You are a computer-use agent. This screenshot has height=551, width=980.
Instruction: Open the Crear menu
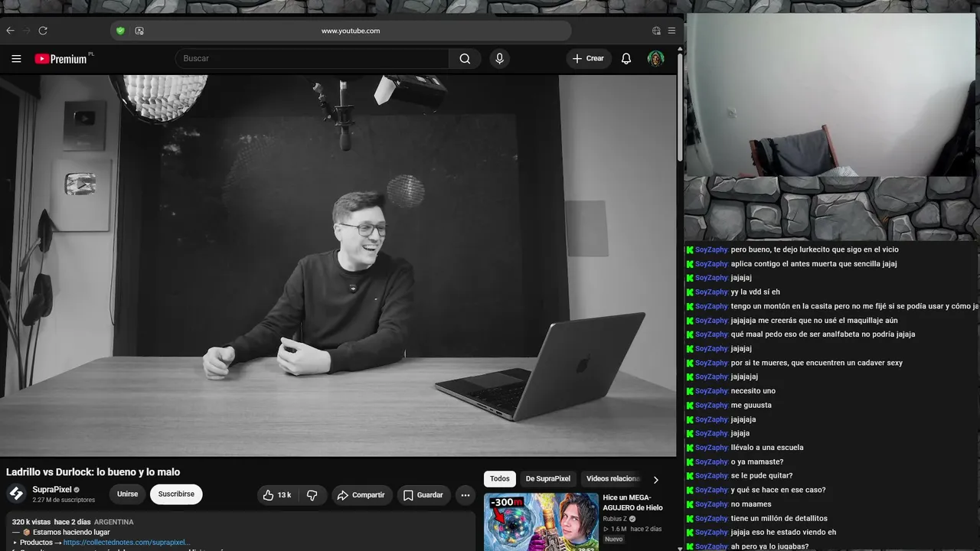588,58
